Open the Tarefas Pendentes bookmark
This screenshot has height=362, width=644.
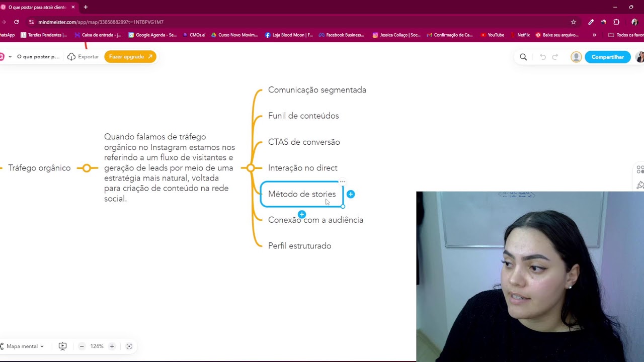click(x=44, y=35)
